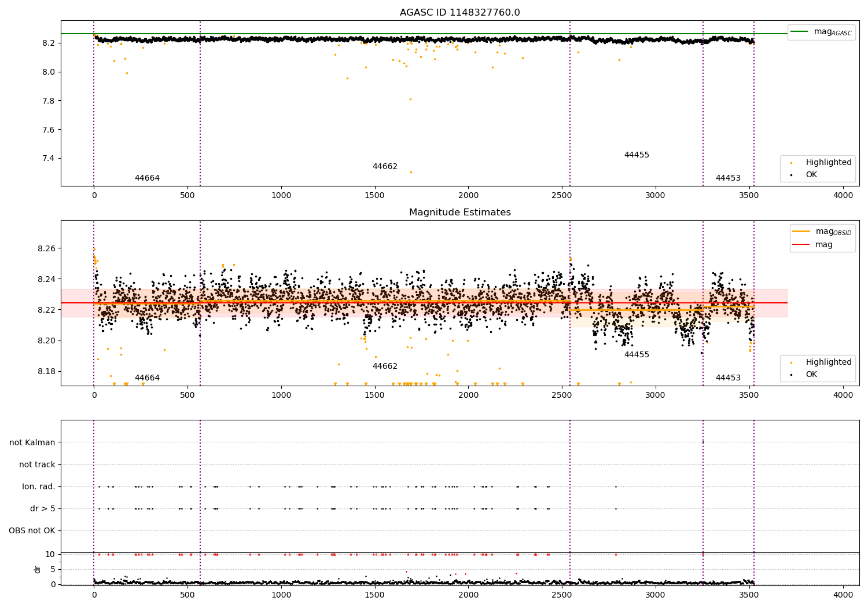Click y-tick 7.4 on the top plot
Screen dimensions: 868x608
pos(48,159)
